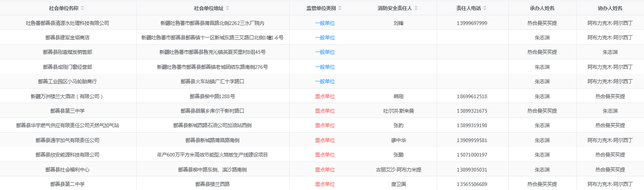This screenshot has width=644, height=190.
Task: Click the 承办人姓名 column header
Action: point(542,8)
